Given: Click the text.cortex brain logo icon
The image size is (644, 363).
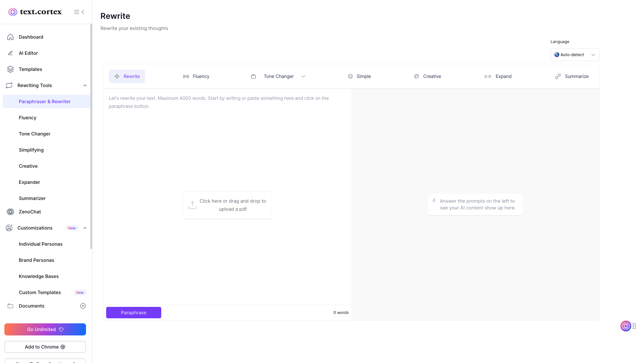Looking at the screenshot, I should point(13,12).
